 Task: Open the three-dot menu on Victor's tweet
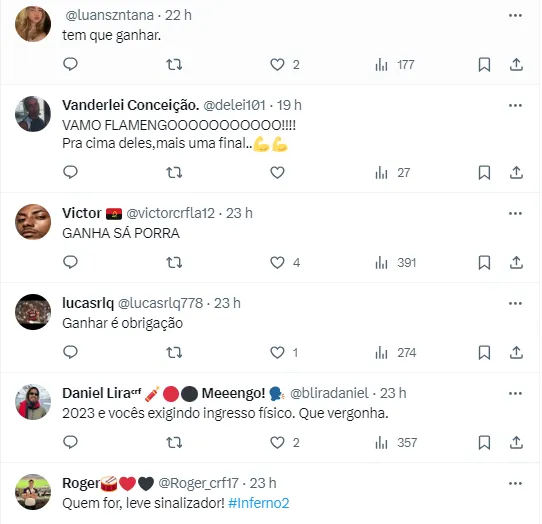click(x=515, y=213)
